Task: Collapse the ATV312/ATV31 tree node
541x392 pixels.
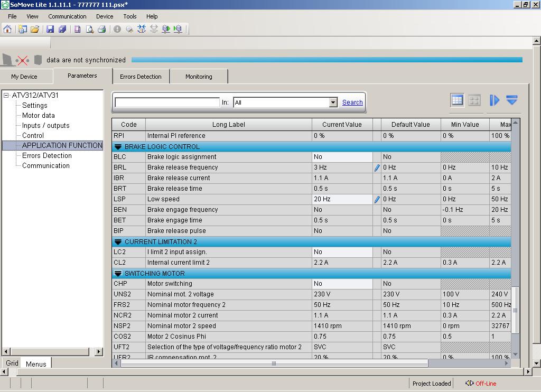Action: coord(6,95)
